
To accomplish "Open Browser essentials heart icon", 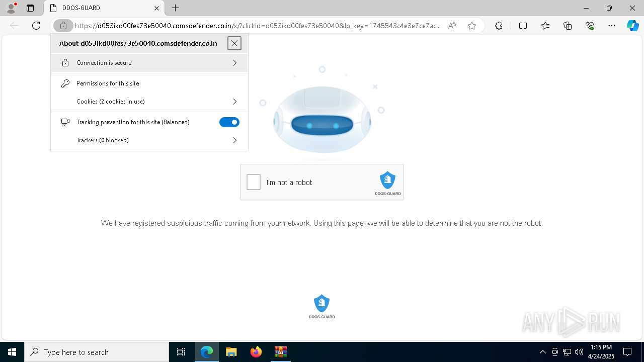I will (x=590, y=26).
